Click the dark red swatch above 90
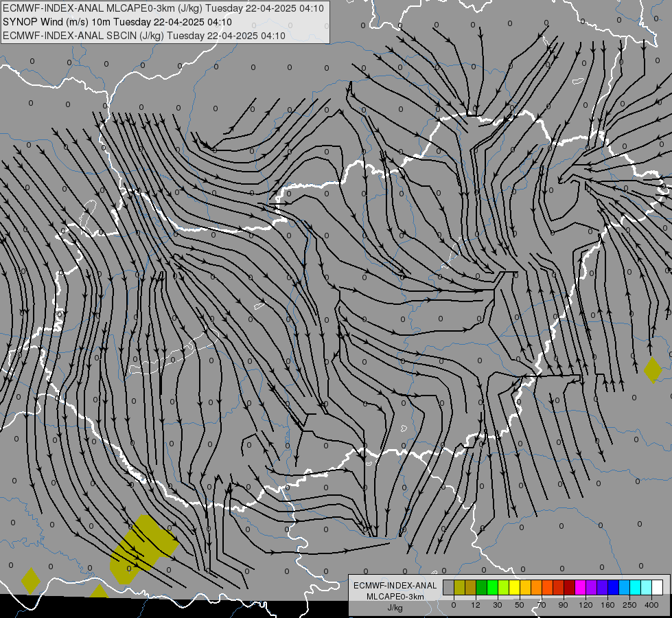This screenshot has height=618, width=672. (x=570, y=587)
